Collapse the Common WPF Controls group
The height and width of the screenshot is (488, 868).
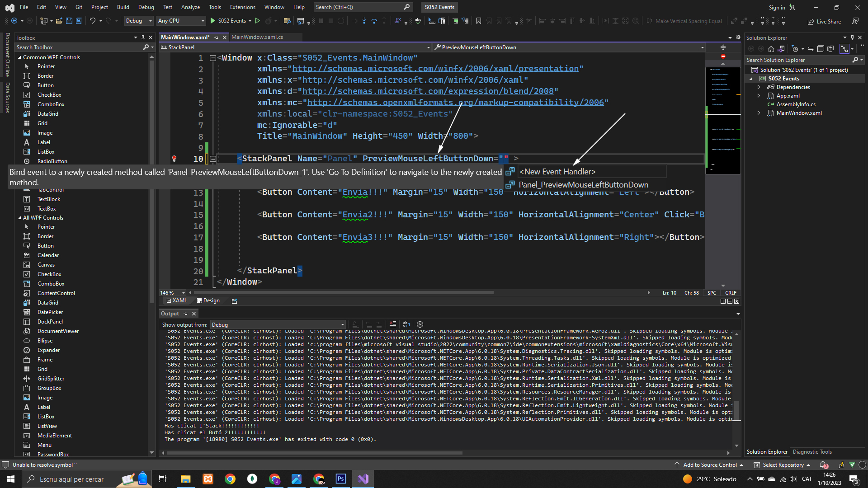20,57
